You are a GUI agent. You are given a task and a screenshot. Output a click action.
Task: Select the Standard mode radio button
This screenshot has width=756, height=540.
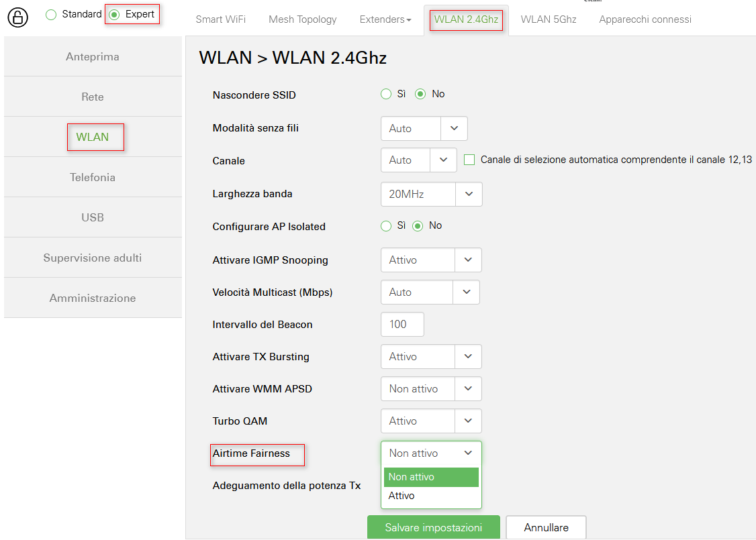51,15
